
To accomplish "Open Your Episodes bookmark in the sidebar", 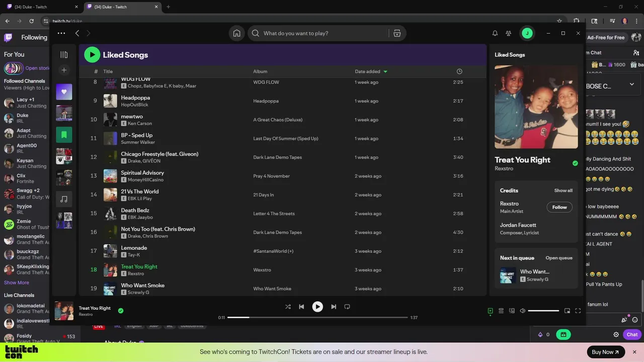I will click(64, 135).
